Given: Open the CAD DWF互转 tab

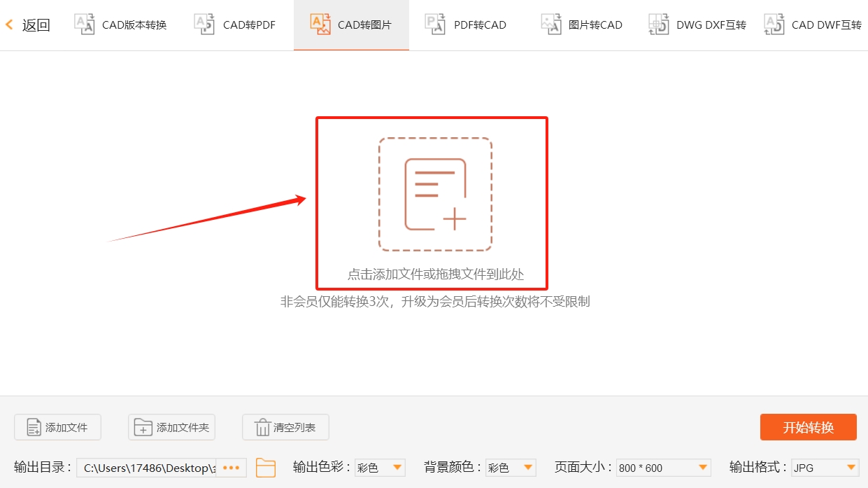Looking at the screenshot, I should [x=813, y=25].
